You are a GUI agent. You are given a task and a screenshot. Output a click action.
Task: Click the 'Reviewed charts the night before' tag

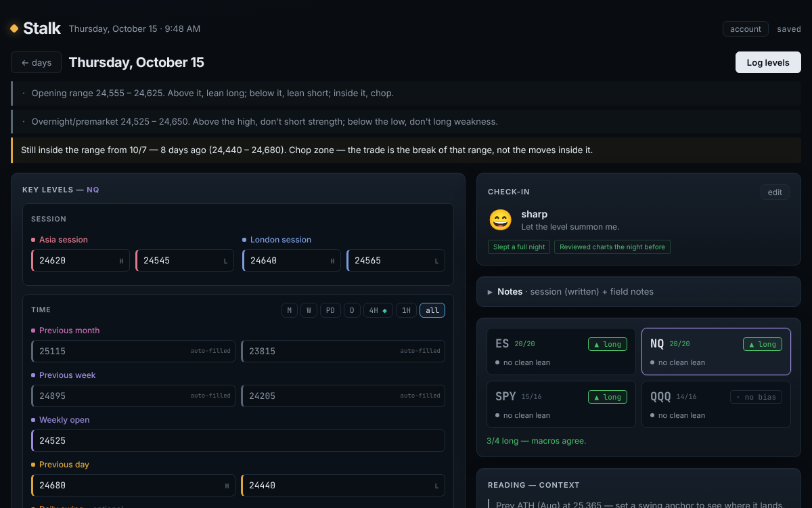coord(612,247)
